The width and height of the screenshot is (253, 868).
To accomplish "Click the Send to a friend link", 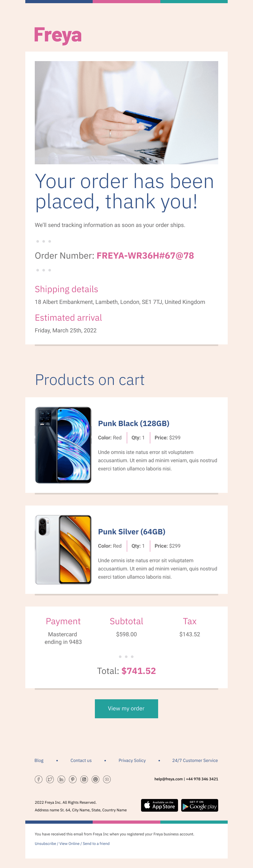I will click(x=96, y=843).
